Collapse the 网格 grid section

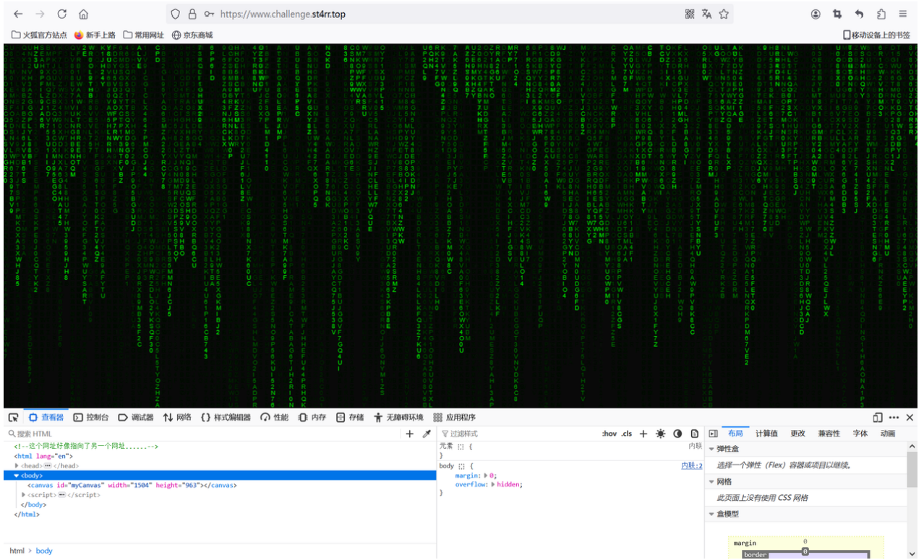(x=711, y=482)
